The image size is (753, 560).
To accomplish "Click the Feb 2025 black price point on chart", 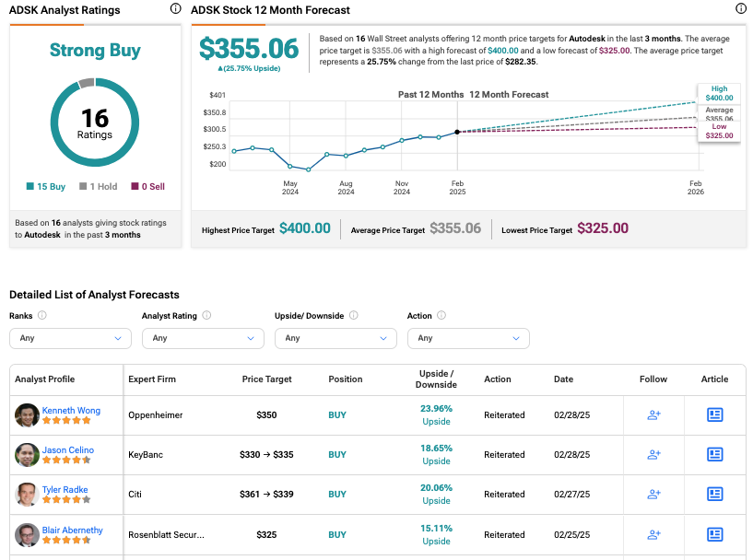I will pos(457,132).
